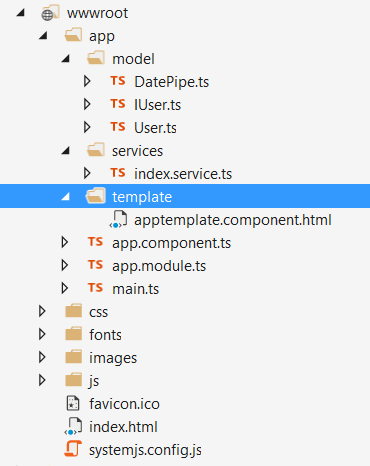Select the model folder label
Image resolution: width=370 pixels, height=466 pixels.
(133, 59)
